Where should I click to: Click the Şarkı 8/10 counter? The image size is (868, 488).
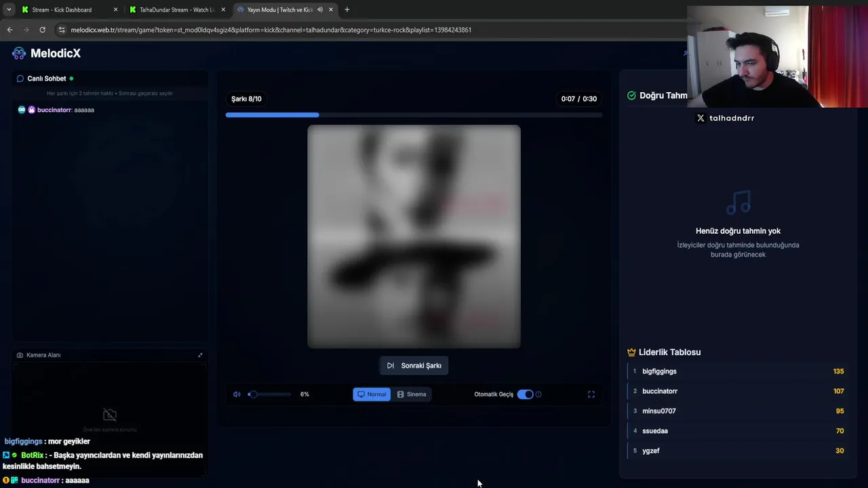pyautogui.click(x=246, y=99)
